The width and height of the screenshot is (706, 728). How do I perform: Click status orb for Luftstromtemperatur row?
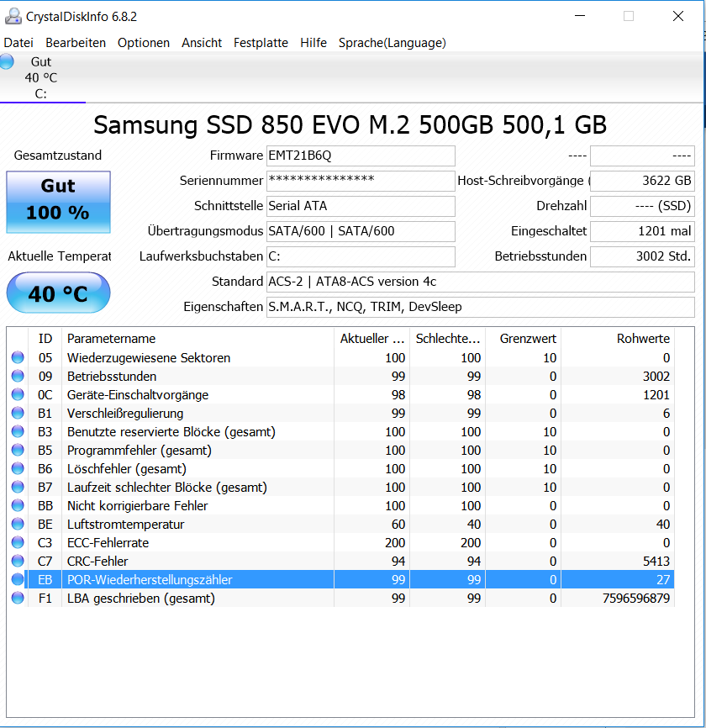(x=18, y=525)
